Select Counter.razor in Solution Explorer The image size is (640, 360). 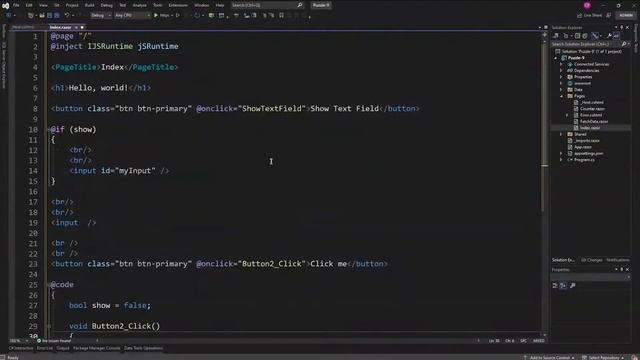point(592,109)
